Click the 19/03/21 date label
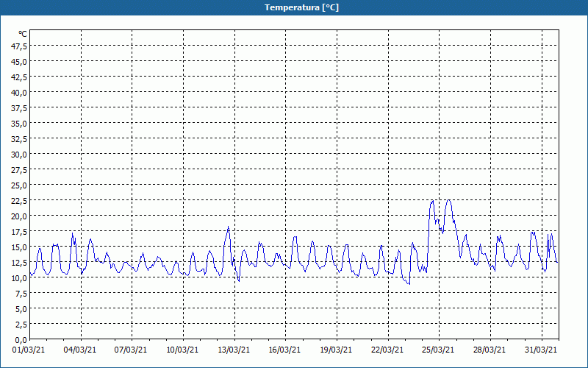588x368 pixels. (x=336, y=350)
